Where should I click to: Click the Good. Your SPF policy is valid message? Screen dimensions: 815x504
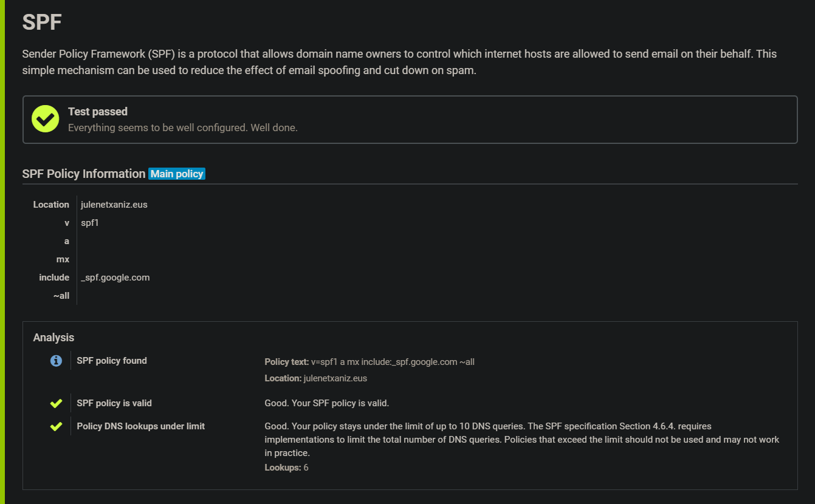click(326, 403)
